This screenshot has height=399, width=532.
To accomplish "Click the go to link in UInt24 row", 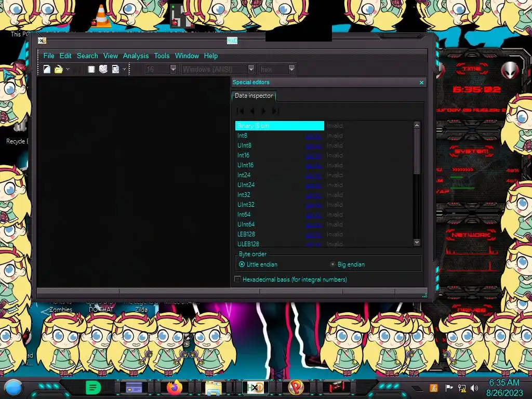I will [313, 185].
